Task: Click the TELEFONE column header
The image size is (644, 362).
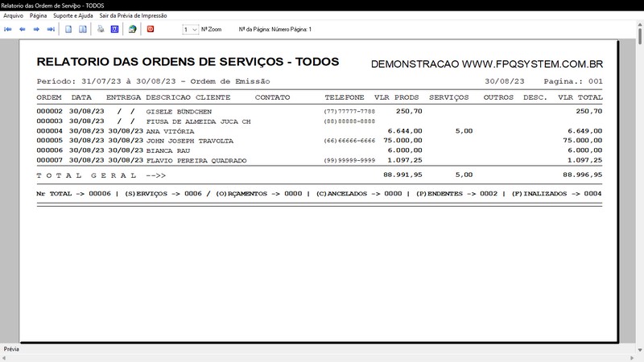Action: pos(345,97)
